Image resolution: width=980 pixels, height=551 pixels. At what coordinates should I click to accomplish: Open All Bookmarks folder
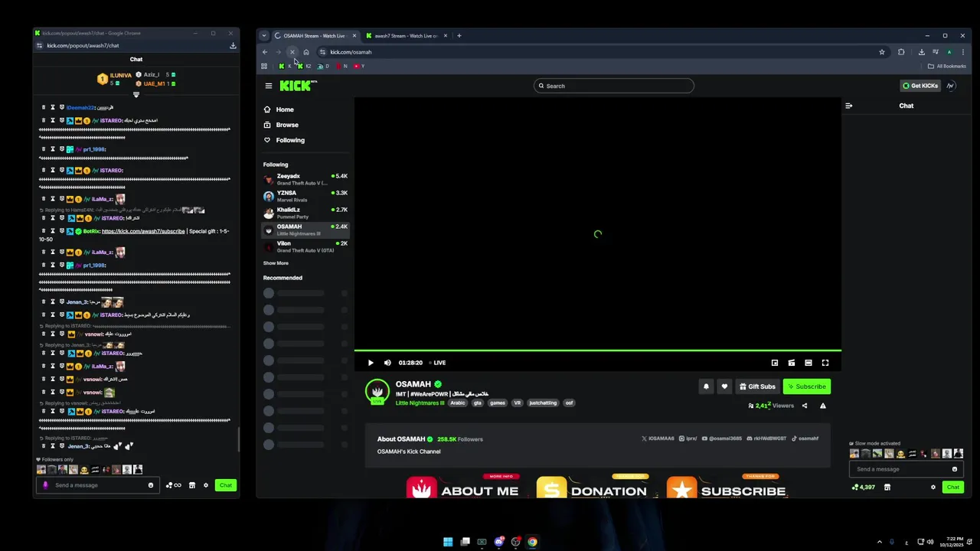click(x=946, y=66)
